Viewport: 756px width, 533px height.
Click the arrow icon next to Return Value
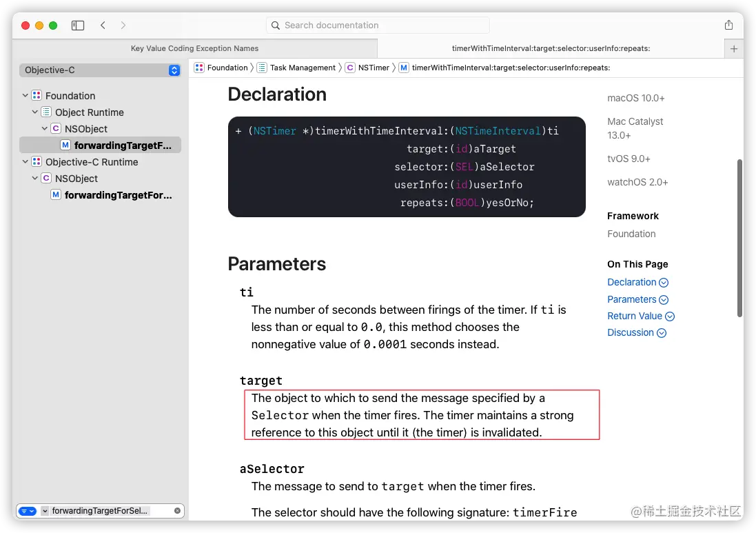pos(670,316)
